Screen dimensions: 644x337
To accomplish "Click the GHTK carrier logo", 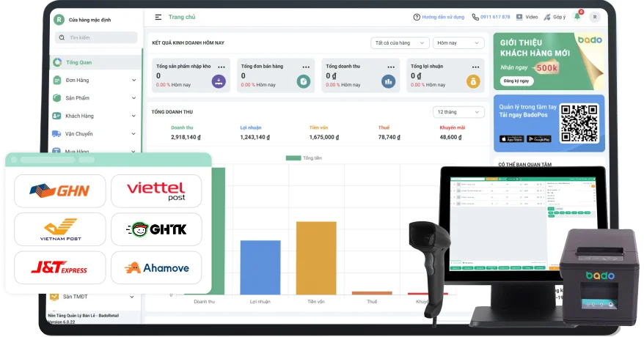I will 156,229.
